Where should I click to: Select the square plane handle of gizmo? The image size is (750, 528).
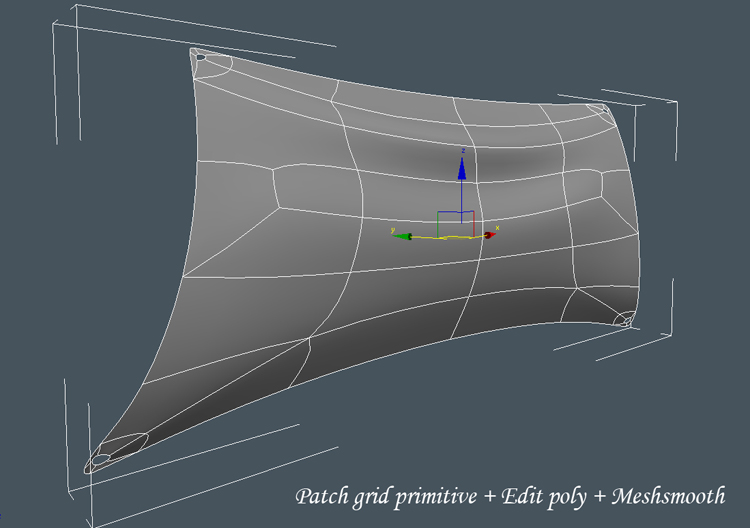(455, 224)
